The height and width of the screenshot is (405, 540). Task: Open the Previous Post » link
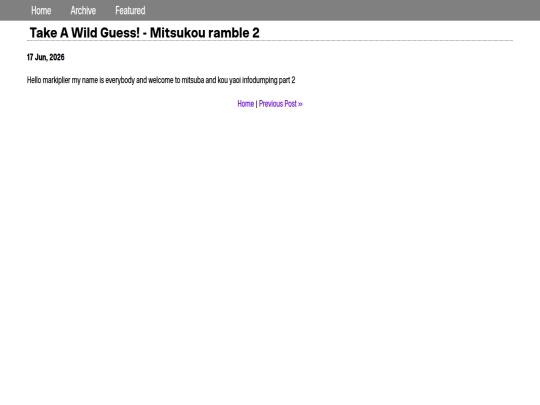click(281, 104)
